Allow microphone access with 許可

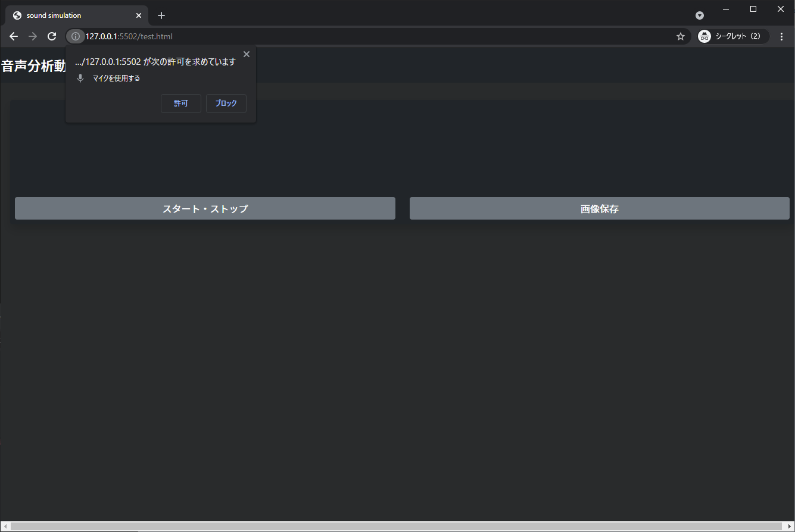181,104
